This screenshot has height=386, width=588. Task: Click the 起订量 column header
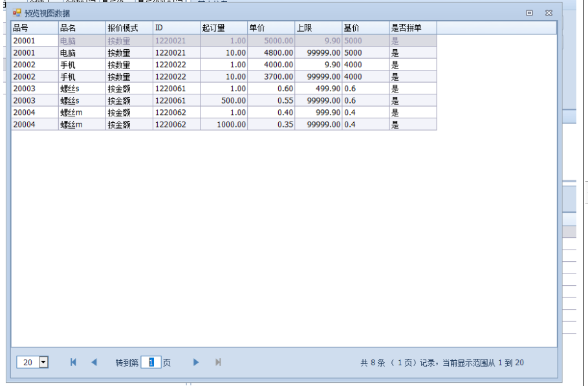[x=223, y=28]
